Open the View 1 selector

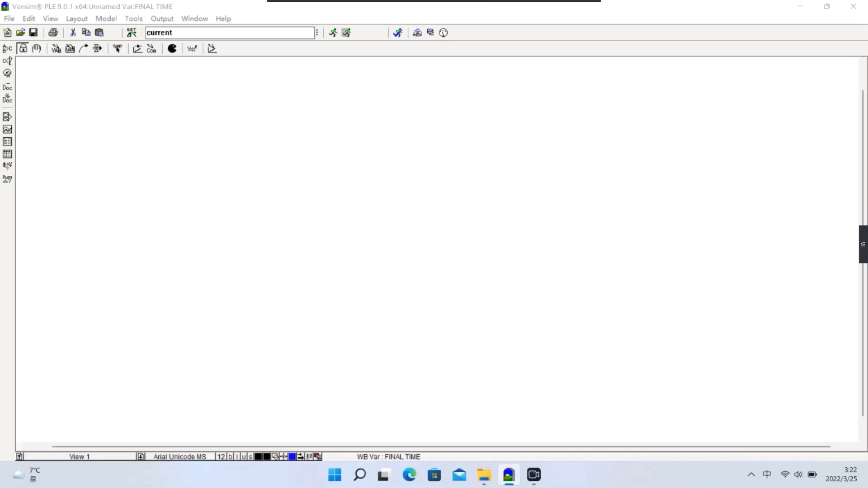[80, 457]
